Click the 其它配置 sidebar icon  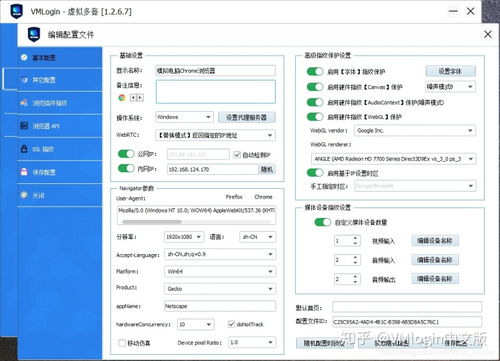coord(24,80)
